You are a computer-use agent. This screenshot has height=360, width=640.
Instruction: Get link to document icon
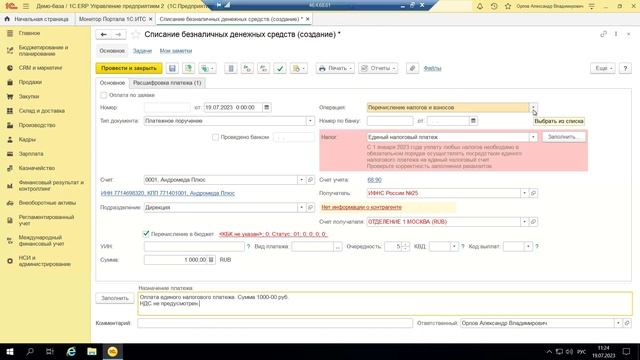tap(603, 34)
